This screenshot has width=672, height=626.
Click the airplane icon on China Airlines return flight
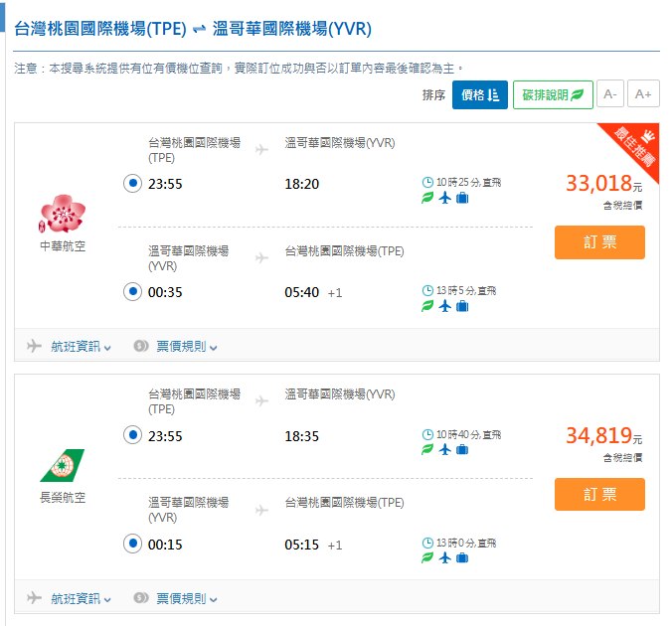tap(444, 306)
